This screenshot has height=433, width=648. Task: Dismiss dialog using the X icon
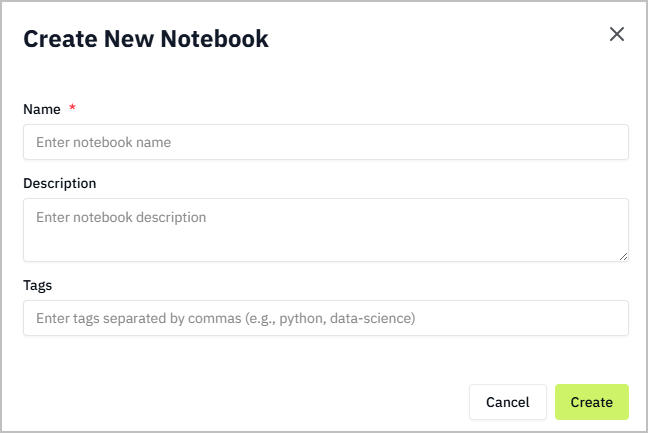coord(617,34)
